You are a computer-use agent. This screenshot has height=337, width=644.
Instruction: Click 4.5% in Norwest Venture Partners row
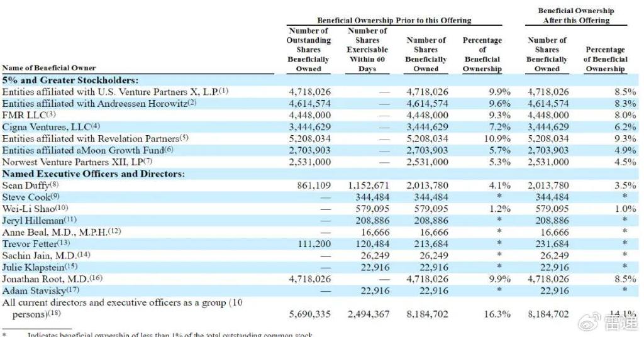click(625, 162)
